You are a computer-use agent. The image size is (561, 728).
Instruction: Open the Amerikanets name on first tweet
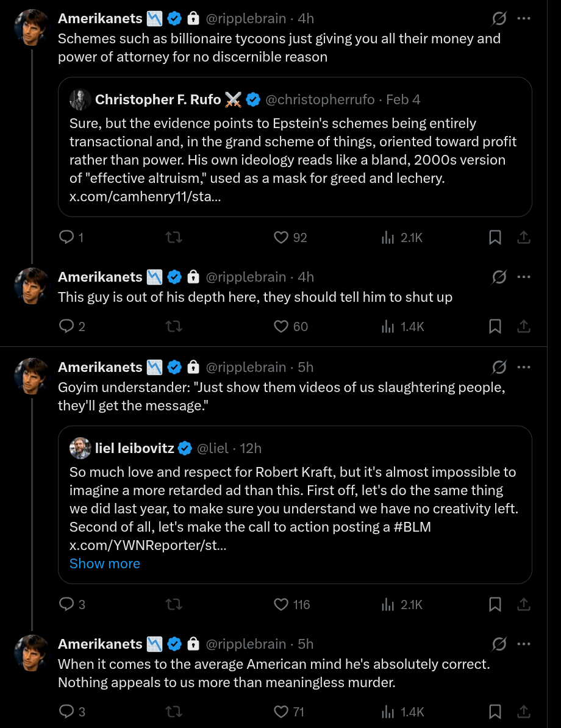coord(100,18)
